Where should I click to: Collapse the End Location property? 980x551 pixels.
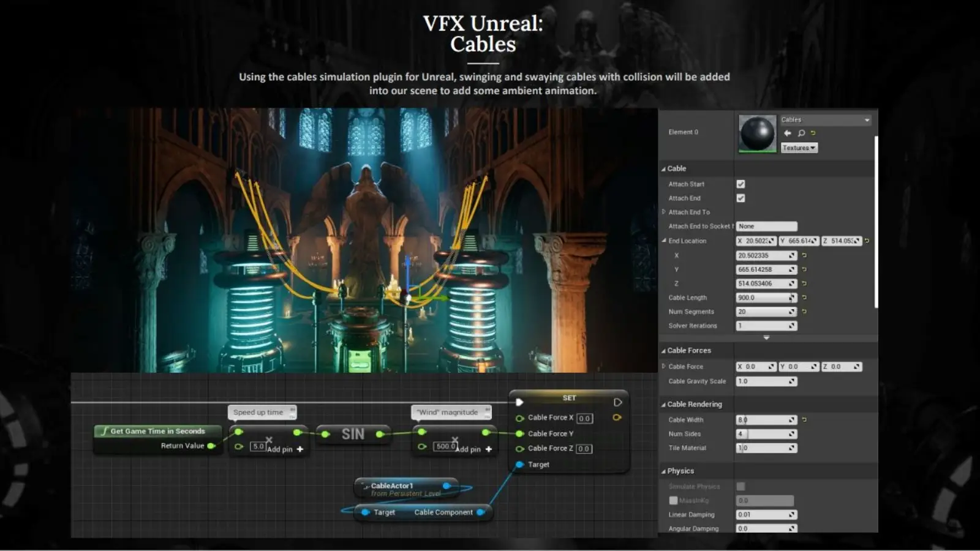coord(663,241)
